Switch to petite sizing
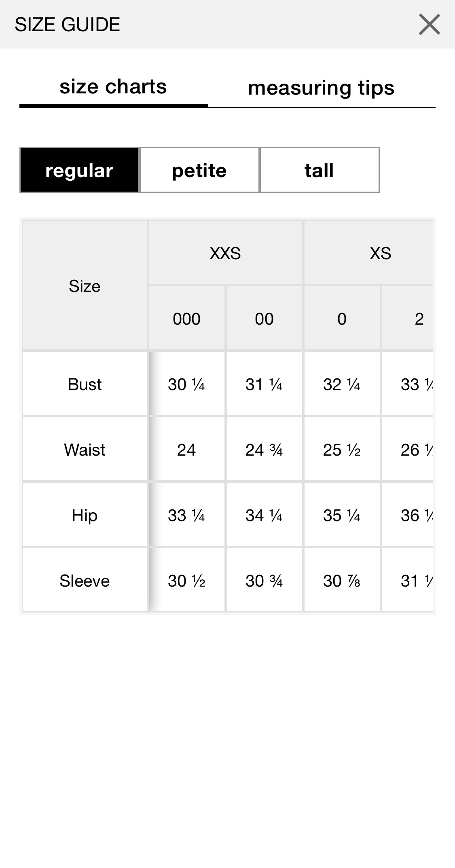 [199, 170]
